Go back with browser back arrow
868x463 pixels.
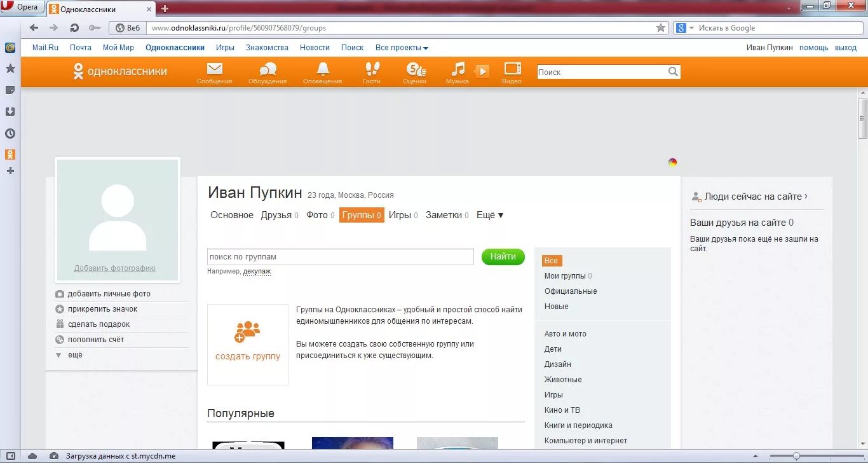[x=34, y=28]
